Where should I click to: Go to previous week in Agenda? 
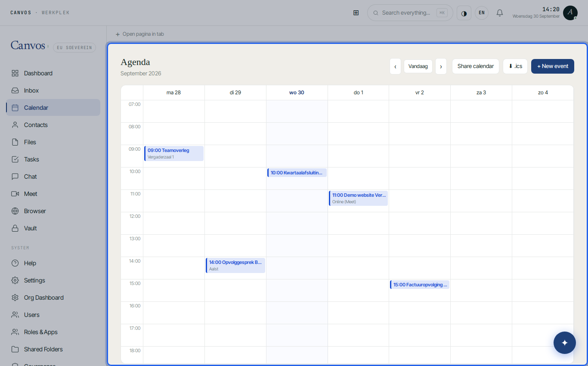click(395, 66)
